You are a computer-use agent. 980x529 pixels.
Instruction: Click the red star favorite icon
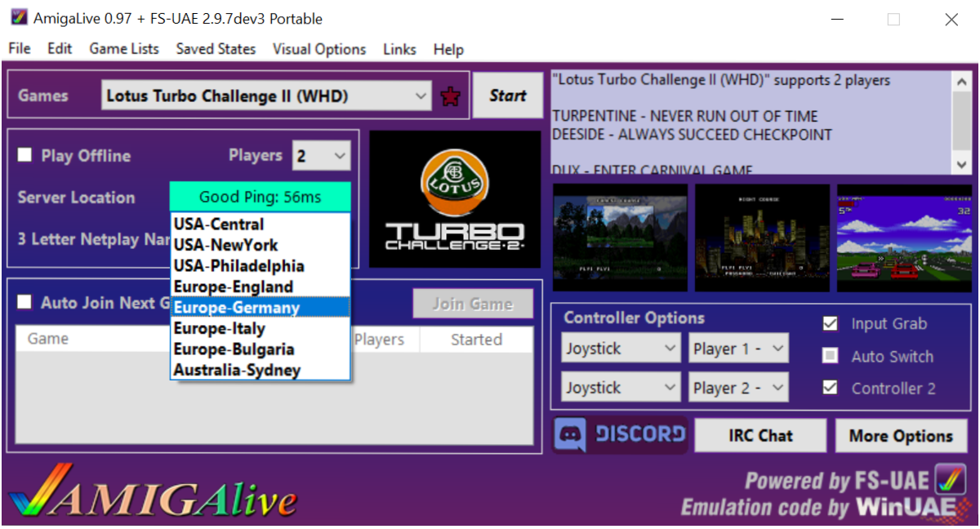(450, 96)
